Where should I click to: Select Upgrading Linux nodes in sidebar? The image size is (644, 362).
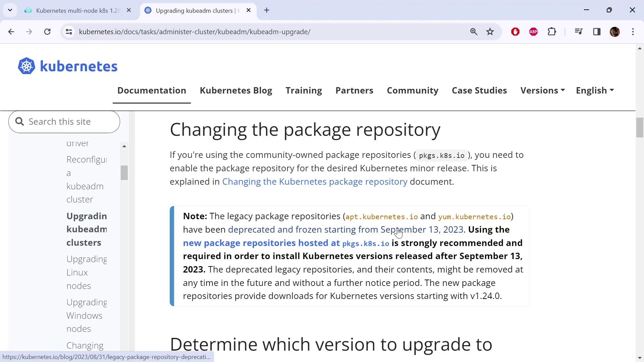click(87, 272)
